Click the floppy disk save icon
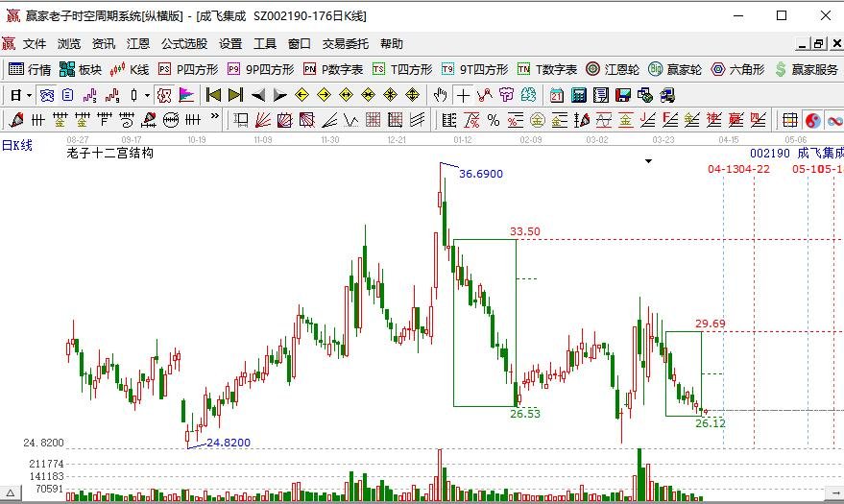The width and height of the screenshot is (844, 504). pyautogui.click(x=623, y=95)
